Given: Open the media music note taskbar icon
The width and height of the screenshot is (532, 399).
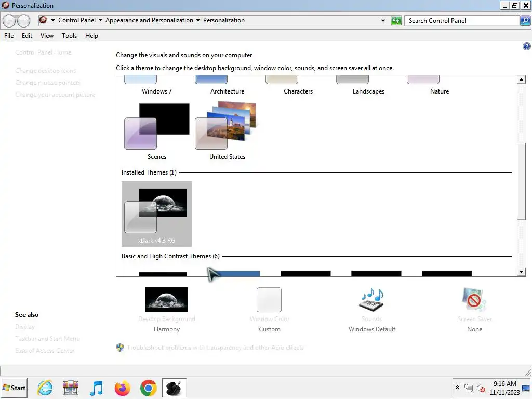Looking at the screenshot, I should point(96,388).
